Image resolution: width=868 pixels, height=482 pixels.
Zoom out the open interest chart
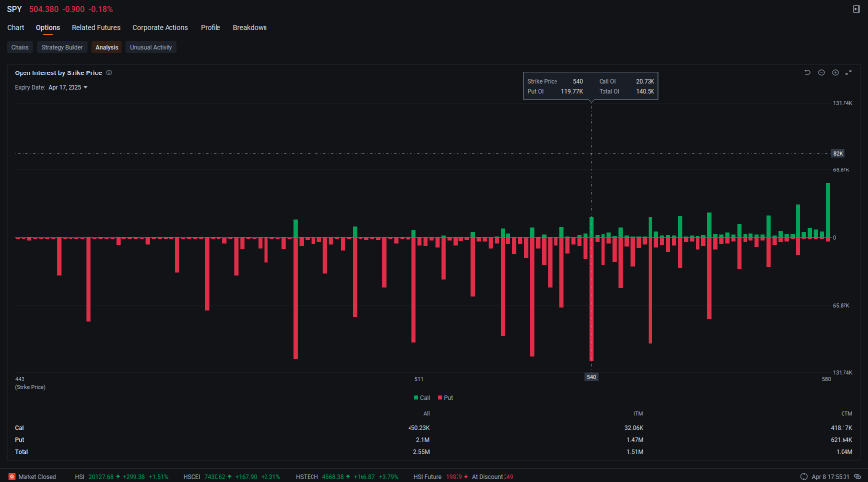pyautogui.click(x=822, y=72)
